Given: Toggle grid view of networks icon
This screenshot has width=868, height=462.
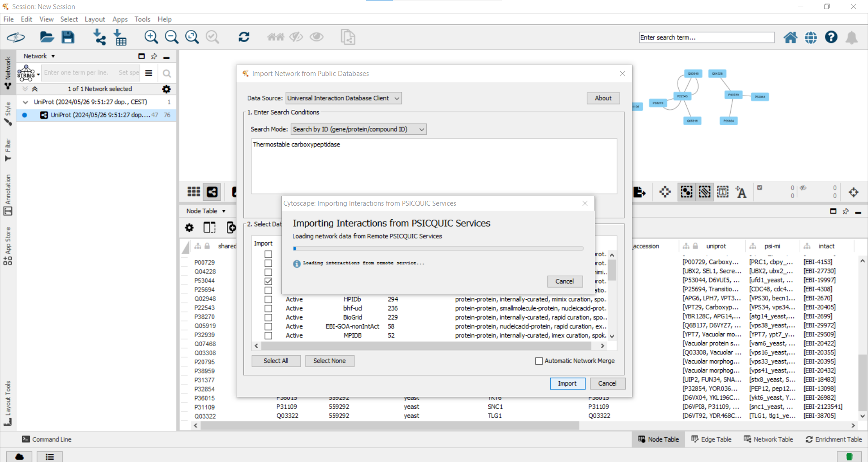Looking at the screenshot, I should [194, 192].
